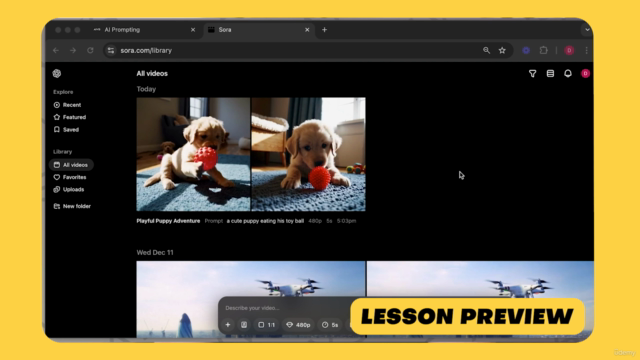
Task: Open the Recent explore page
Action: [67, 105]
